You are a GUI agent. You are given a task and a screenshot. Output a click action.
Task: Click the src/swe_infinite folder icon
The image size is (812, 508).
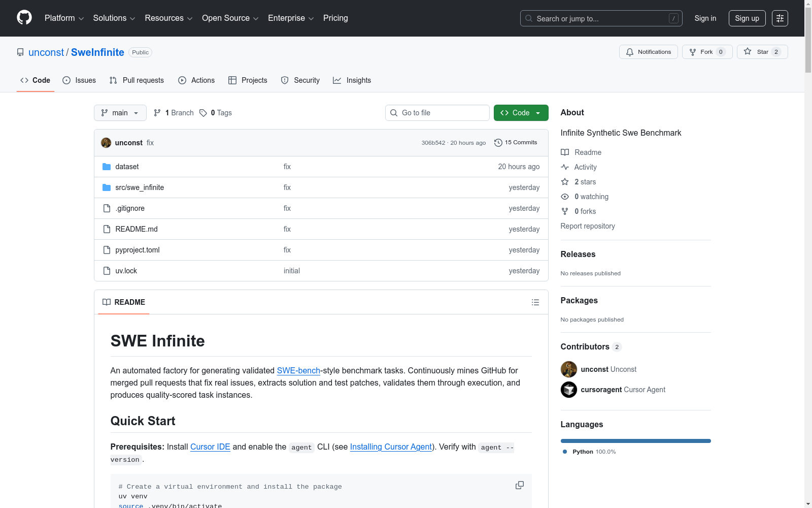point(107,187)
